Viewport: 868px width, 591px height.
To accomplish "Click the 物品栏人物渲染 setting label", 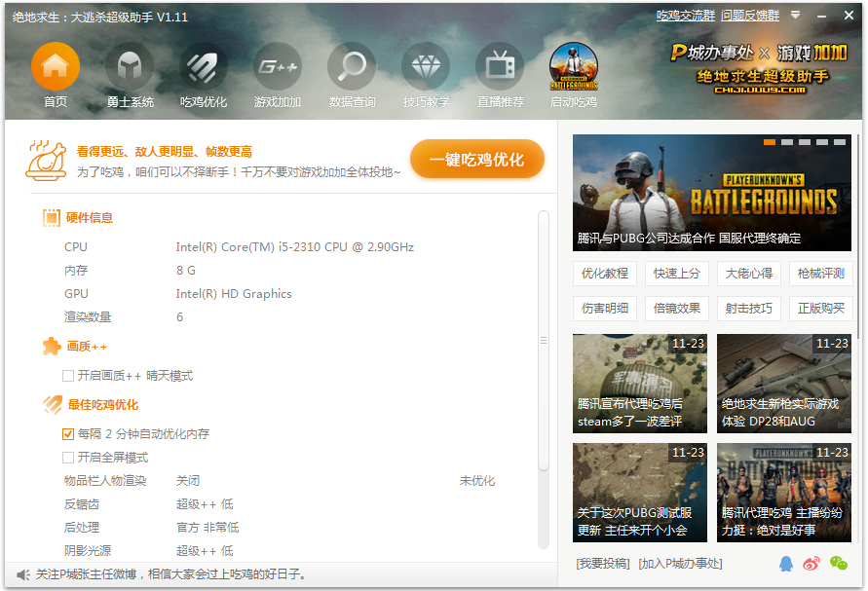I will point(105,481).
